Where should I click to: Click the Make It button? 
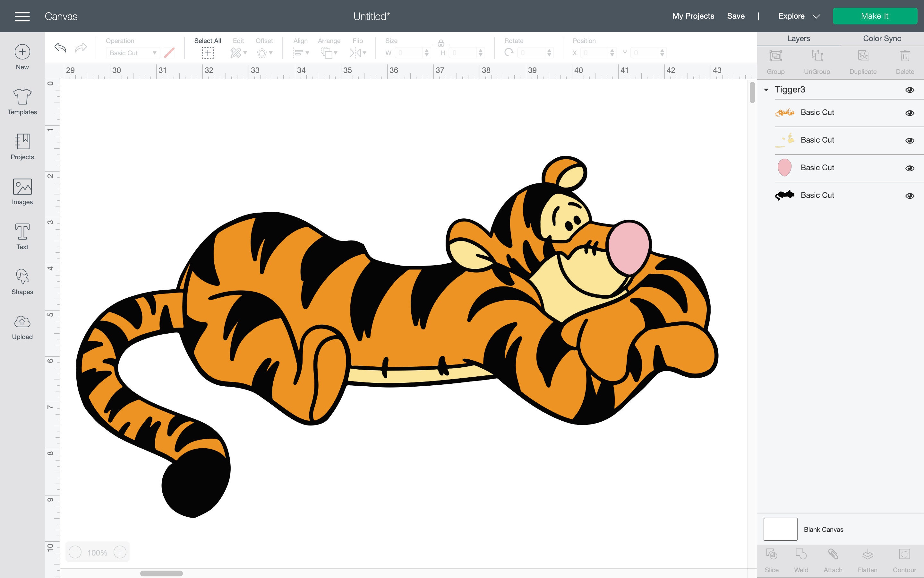(x=875, y=16)
